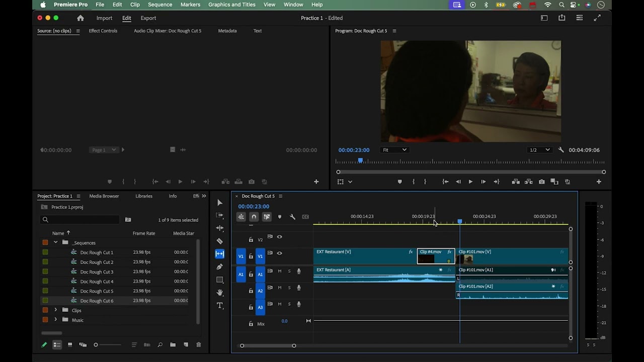This screenshot has width=644, height=362.
Task: Switch to the Effect Controls tab
Action: click(103, 31)
